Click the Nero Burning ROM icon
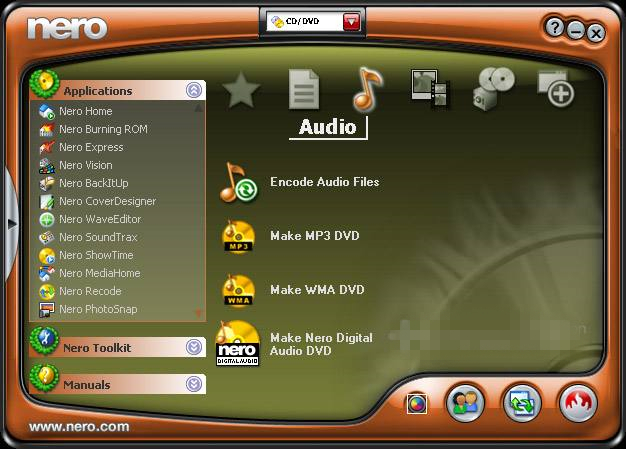 [x=47, y=129]
